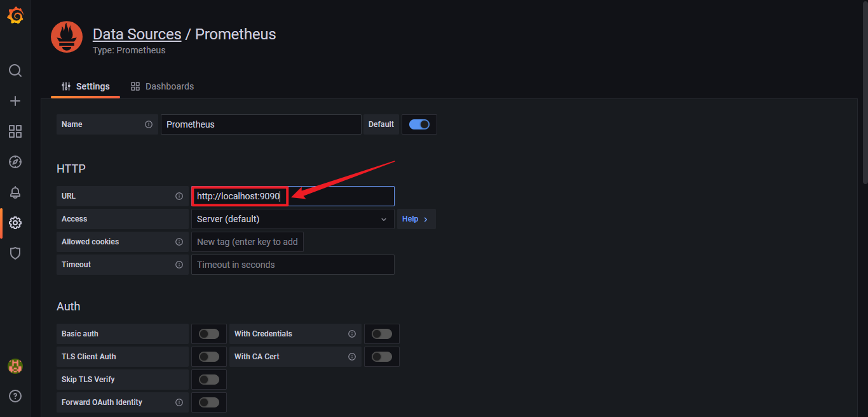Open the Help question mark icon

(x=15, y=396)
